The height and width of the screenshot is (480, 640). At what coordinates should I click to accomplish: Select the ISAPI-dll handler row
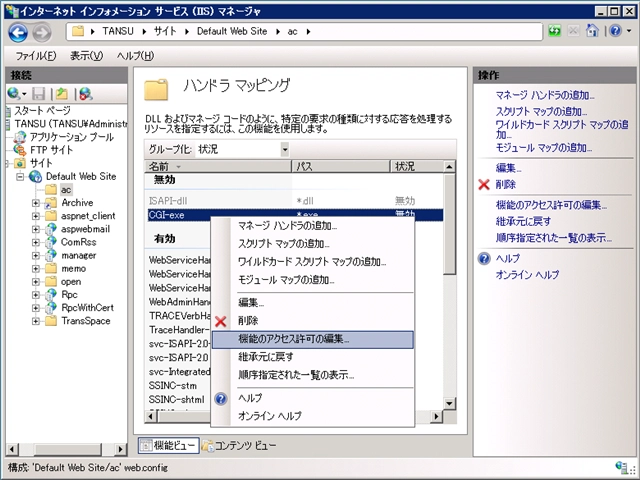coord(295,201)
